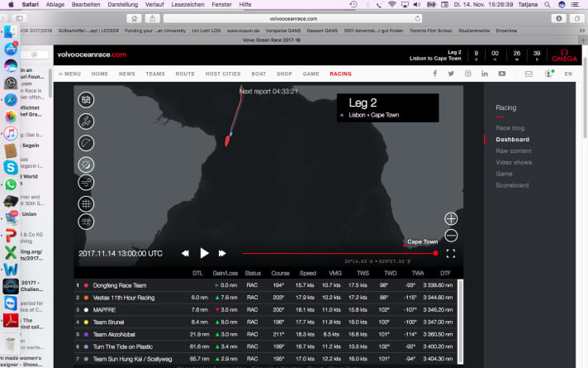
Task: Go to HOME in site navigation
Action: click(100, 74)
